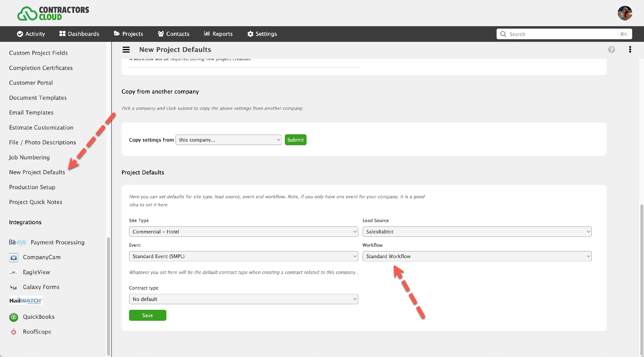
Task: Click the sidebar vertical scrollbar
Action: pyautogui.click(x=108, y=296)
